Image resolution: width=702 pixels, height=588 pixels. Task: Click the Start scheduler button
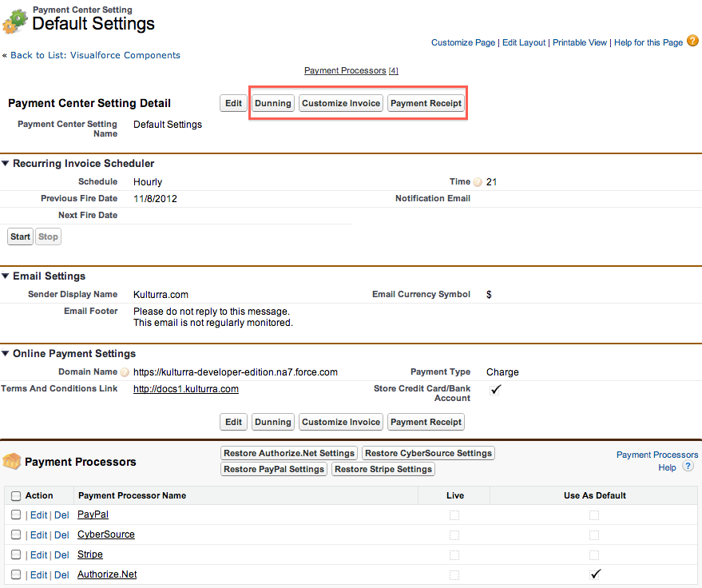(x=21, y=236)
